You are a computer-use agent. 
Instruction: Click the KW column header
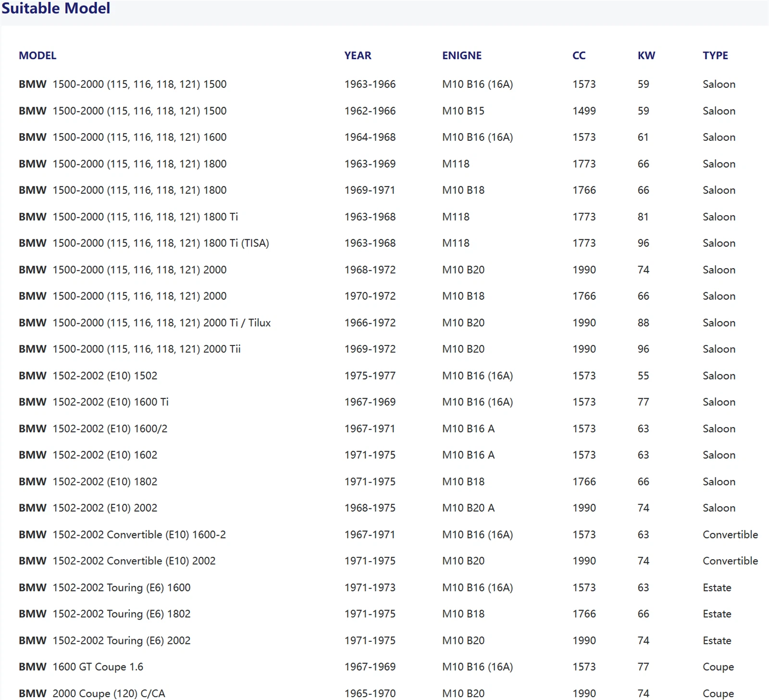point(646,56)
